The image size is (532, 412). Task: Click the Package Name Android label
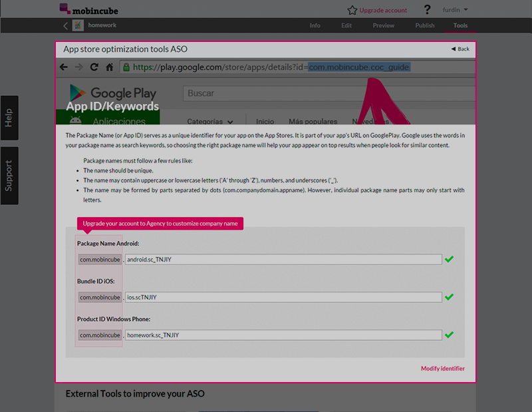click(x=108, y=244)
